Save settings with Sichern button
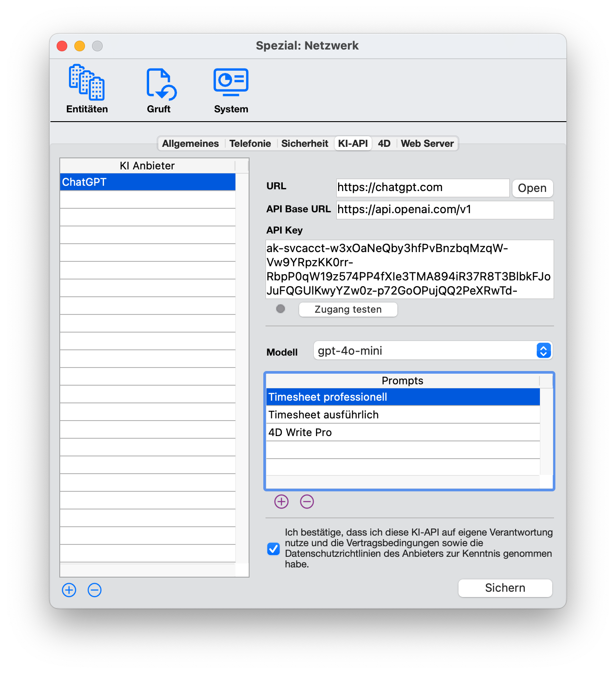Screen dimensions: 616x674 tap(505, 588)
